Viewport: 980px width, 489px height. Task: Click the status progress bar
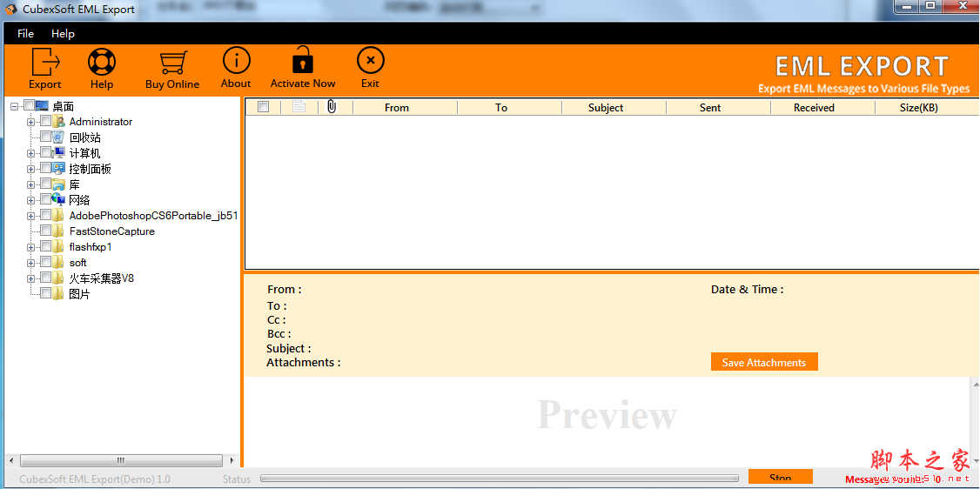499,479
